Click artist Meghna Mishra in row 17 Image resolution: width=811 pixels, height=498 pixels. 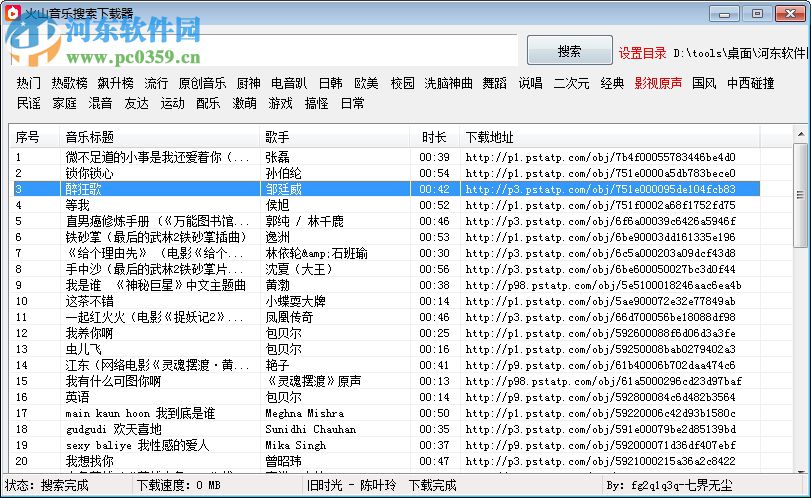pos(305,414)
